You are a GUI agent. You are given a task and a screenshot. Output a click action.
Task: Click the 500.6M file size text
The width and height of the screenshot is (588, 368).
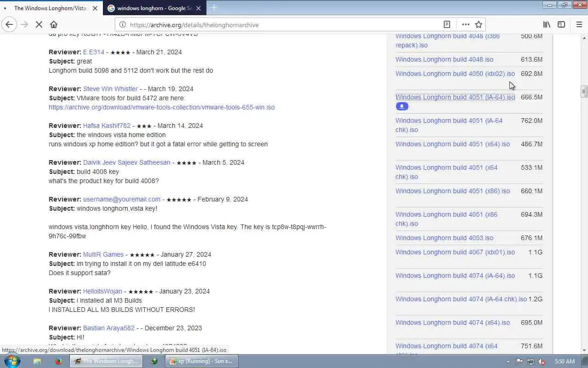(x=531, y=36)
